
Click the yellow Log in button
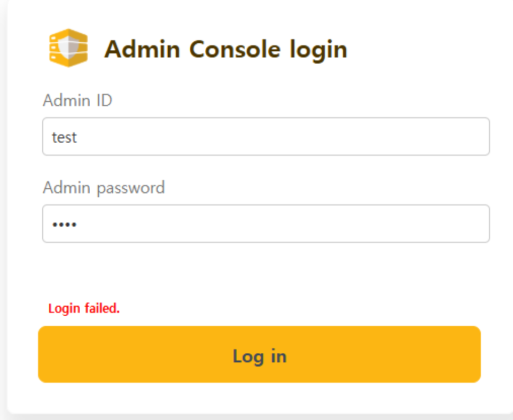click(x=260, y=354)
